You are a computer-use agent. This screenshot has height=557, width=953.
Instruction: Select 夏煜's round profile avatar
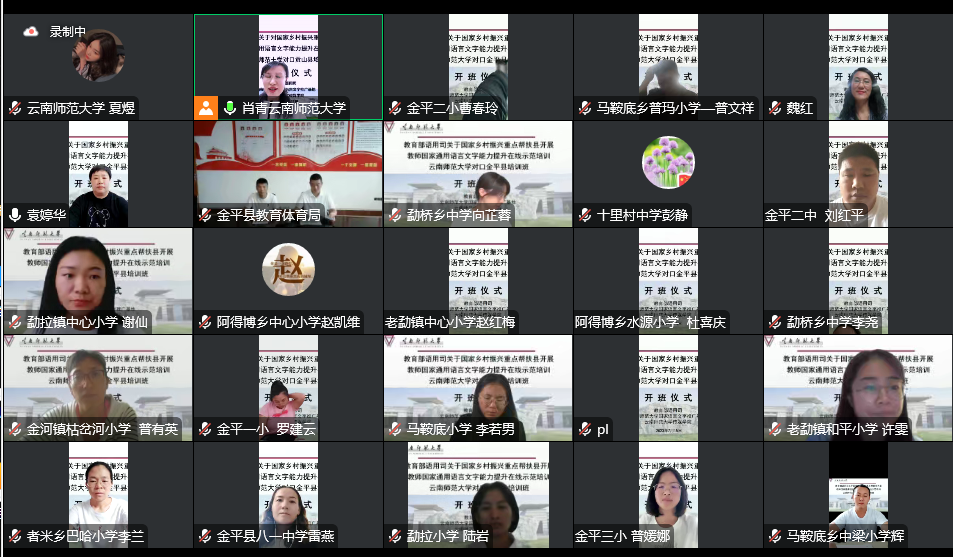(98, 56)
